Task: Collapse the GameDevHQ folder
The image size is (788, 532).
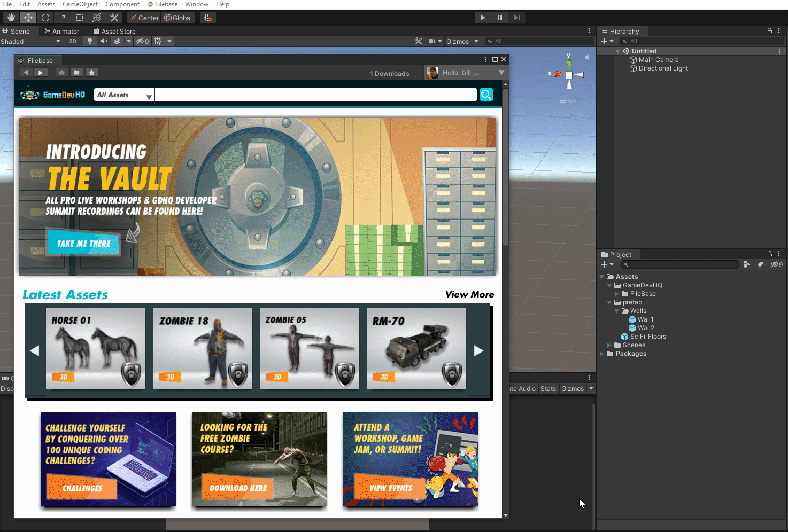Action: click(609, 285)
